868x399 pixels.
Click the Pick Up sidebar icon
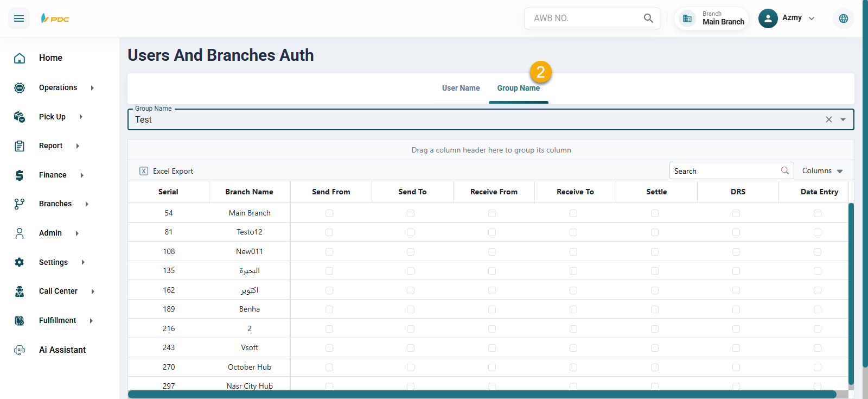(x=20, y=117)
